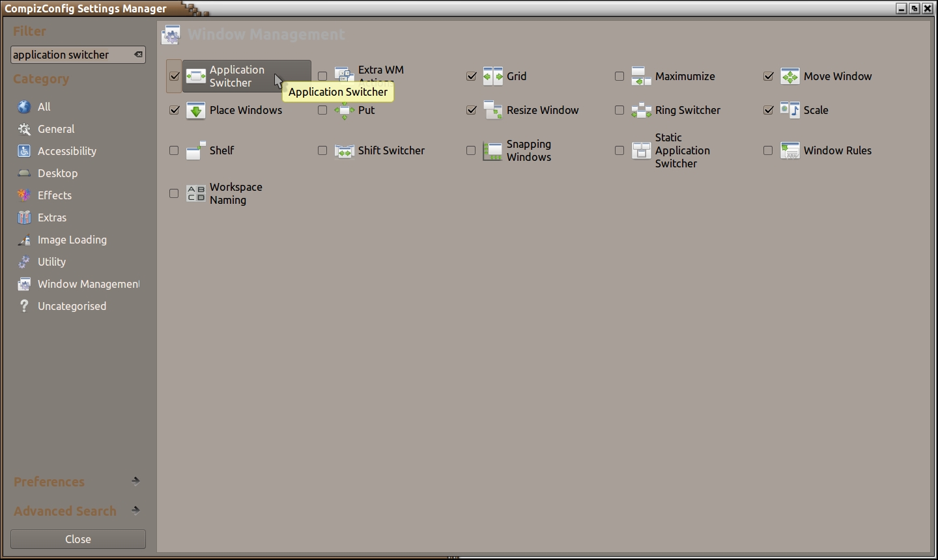Open the Static Application Switcher icon

click(x=642, y=150)
